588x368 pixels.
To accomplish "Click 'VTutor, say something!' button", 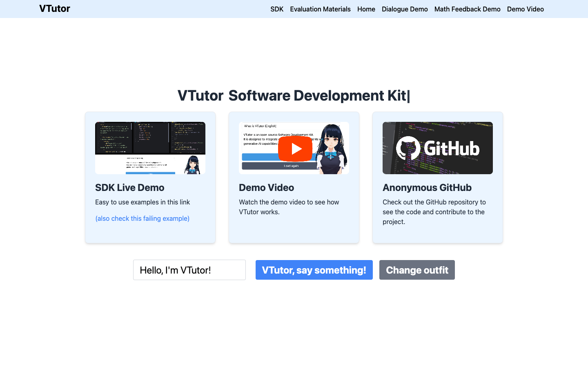I will pyautogui.click(x=314, y=270).
